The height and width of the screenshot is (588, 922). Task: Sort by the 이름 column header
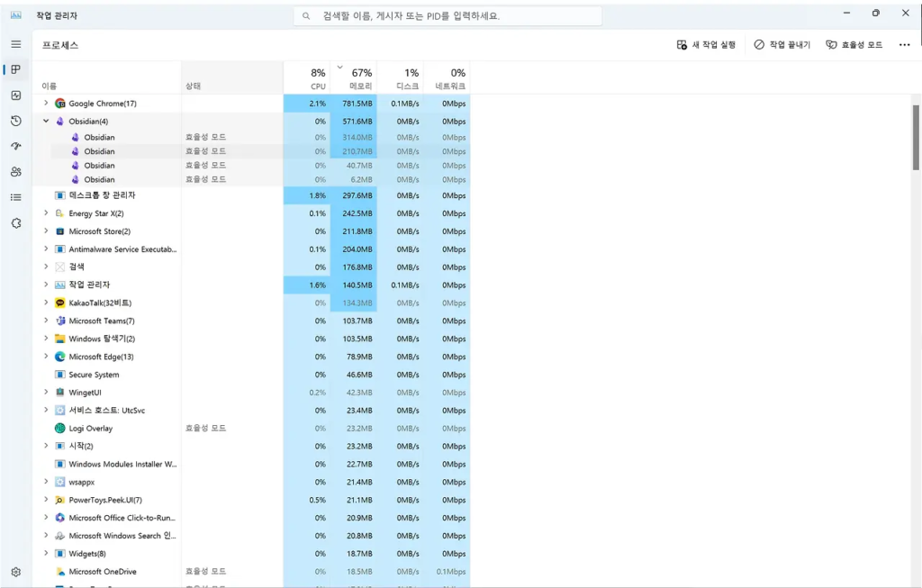coord(106,77)
